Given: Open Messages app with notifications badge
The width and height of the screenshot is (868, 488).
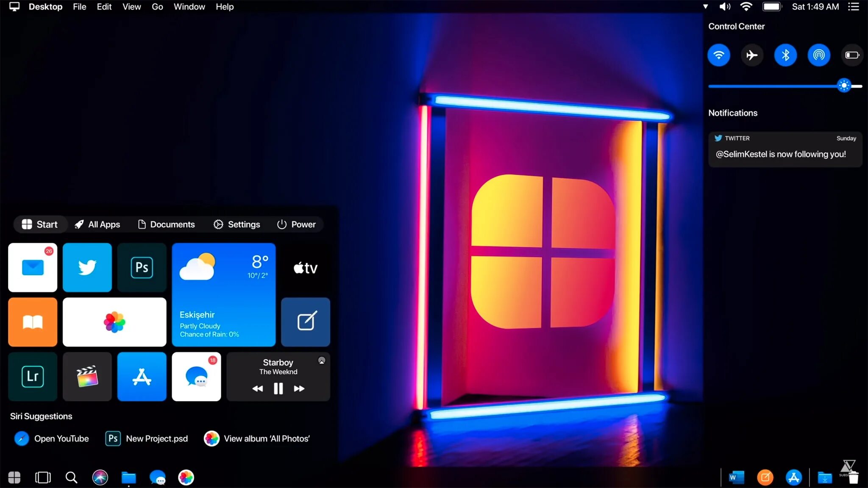Looking at the screenshot, I should [196, 377].
